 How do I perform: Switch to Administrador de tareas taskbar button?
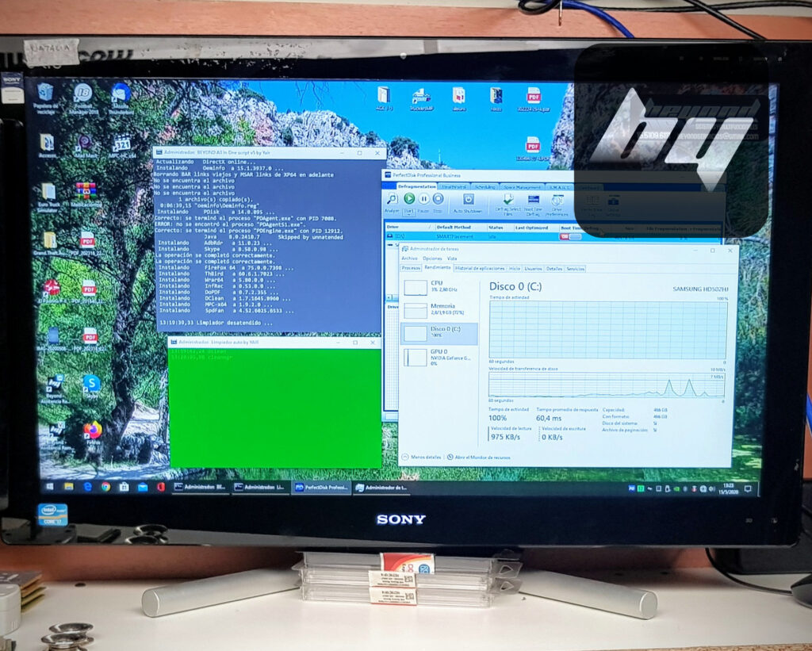click(381, 488)
